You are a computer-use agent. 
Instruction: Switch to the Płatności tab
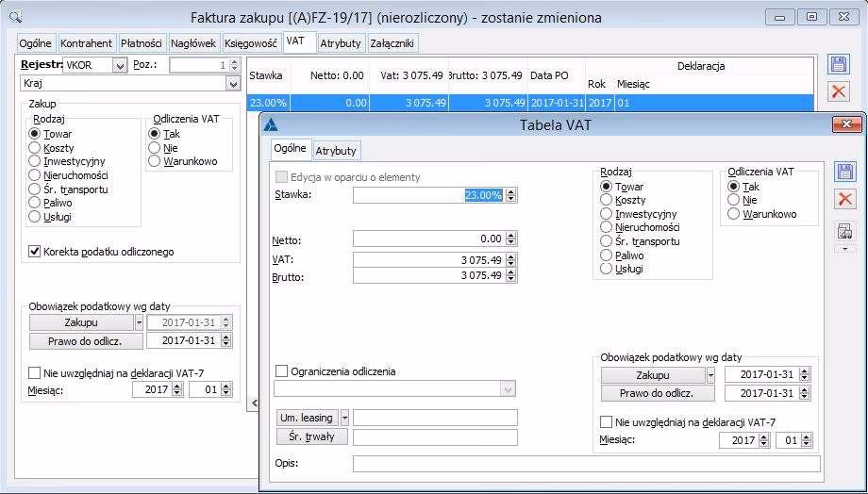(142, 43)
